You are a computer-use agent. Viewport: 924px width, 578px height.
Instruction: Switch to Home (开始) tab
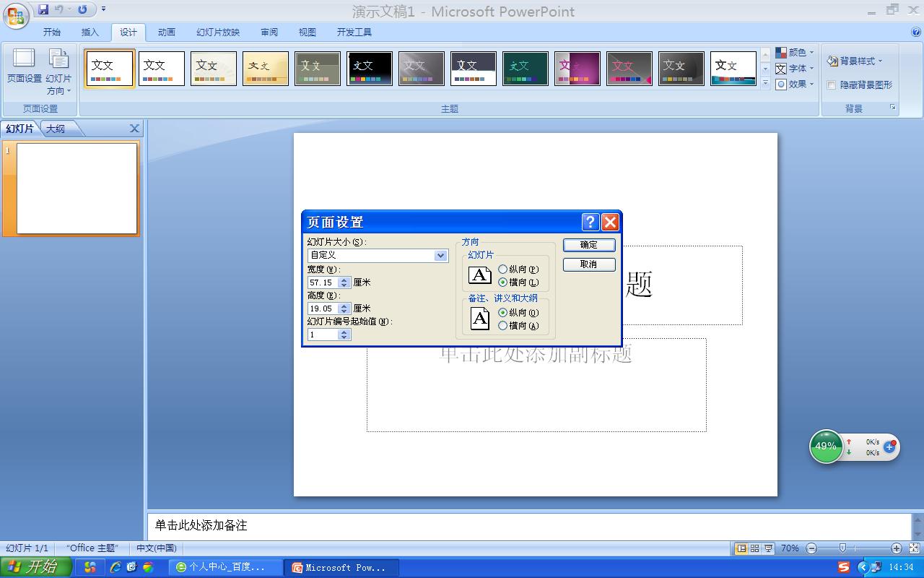[52, 32]
